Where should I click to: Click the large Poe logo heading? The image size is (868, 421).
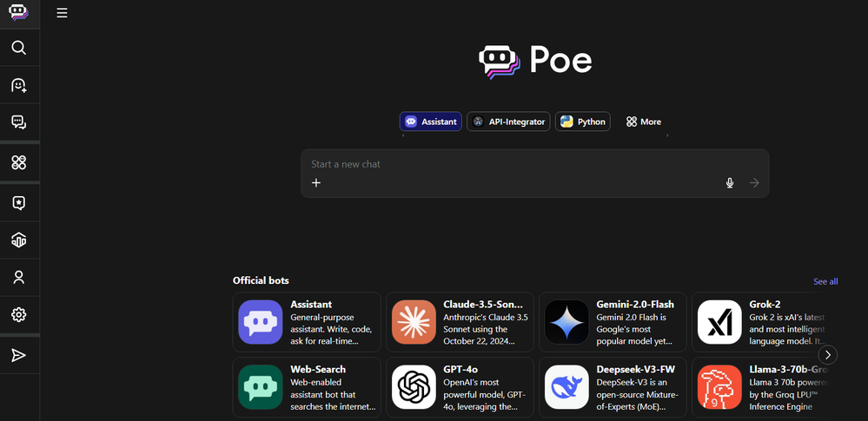tap(534, 61)
